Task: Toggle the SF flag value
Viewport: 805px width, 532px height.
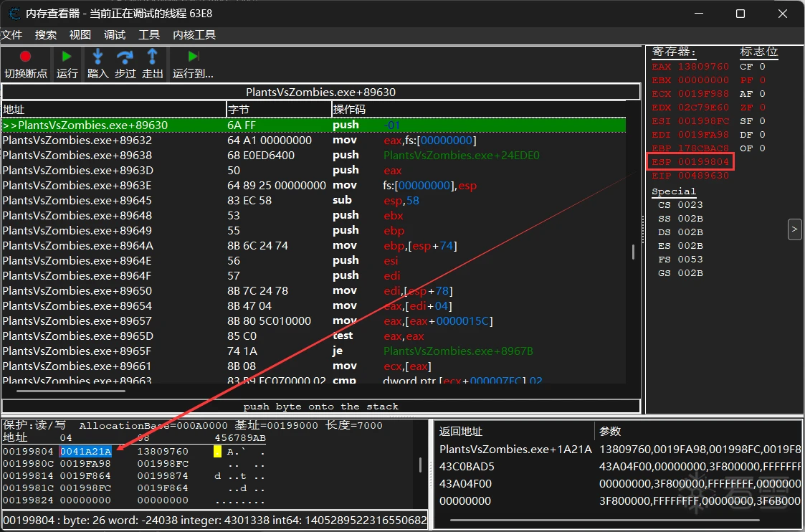Action: (x=753, y=121)
